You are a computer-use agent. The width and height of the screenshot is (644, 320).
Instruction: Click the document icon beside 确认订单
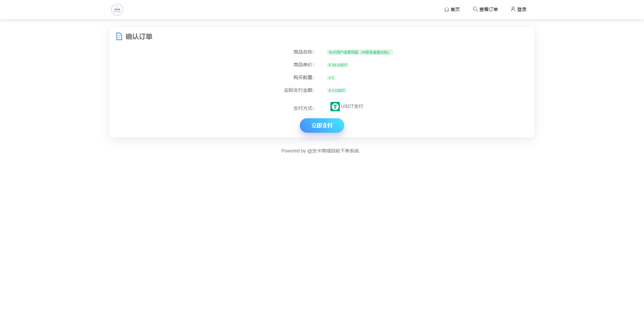tap(119, 37)
